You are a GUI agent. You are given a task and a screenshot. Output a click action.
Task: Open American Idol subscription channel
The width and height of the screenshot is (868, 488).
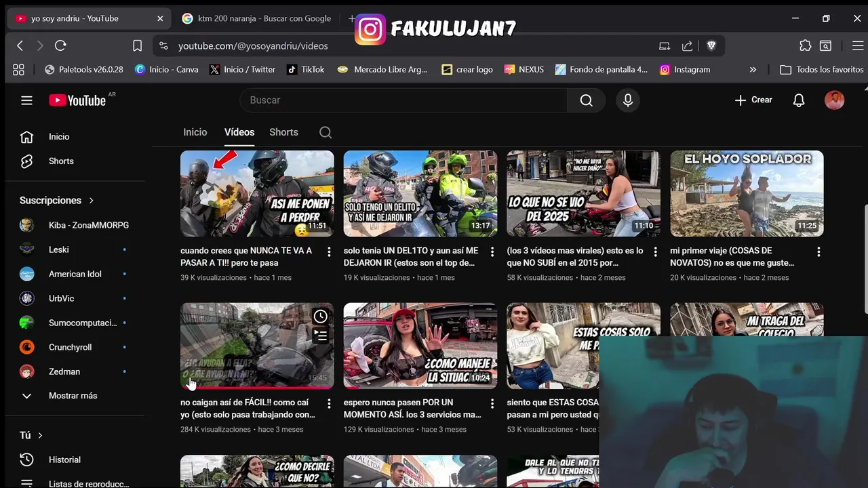pyautogui.click(x=75, y=274)
